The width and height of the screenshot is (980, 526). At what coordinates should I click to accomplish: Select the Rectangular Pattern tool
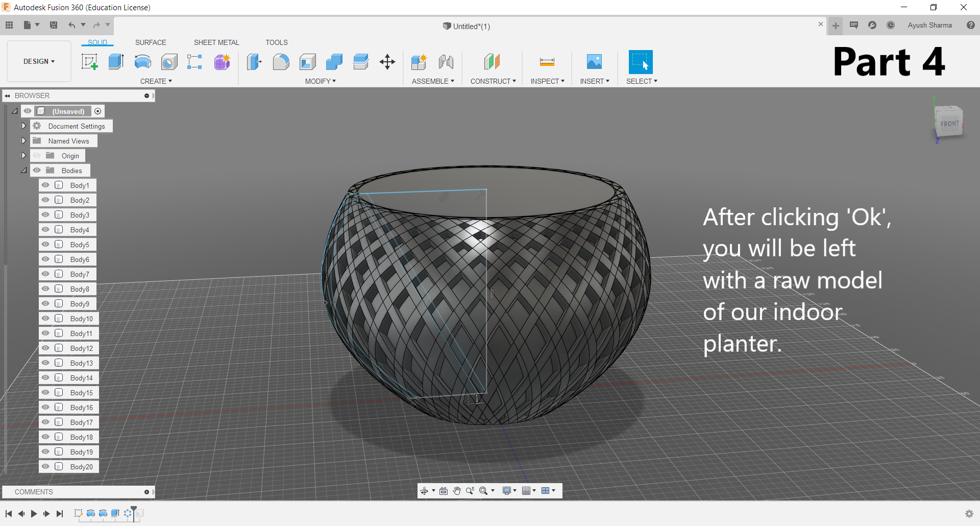tap(195, 62)
